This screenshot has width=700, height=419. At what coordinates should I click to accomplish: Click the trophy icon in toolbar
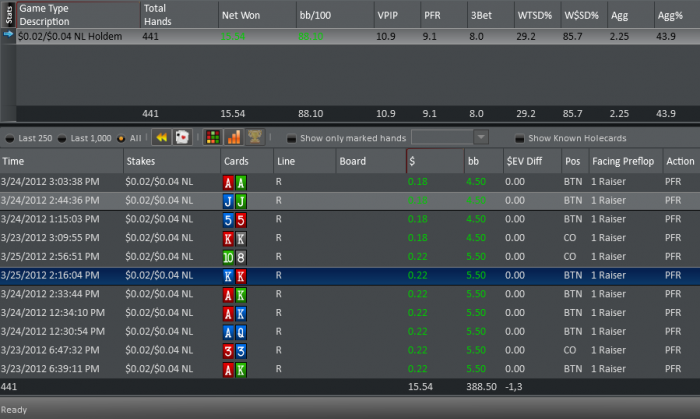pos(254,137)
